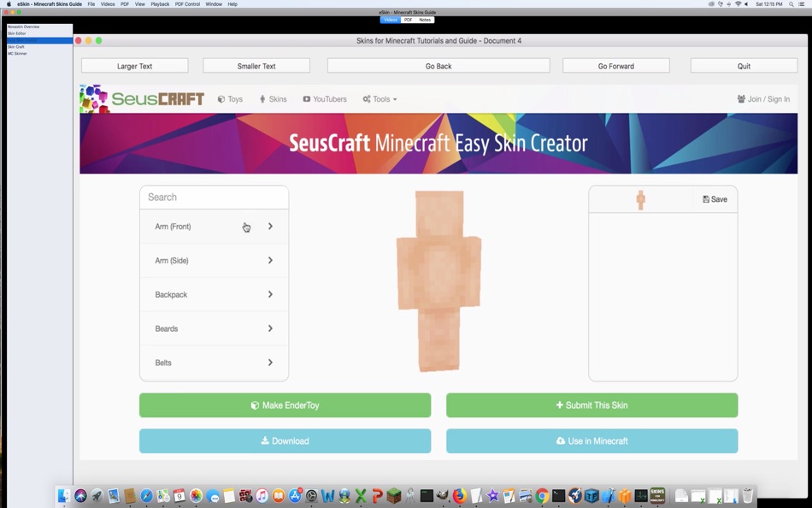Expand the Backpack category chevron
Screen dimensions: 812x508
[270, 294]
